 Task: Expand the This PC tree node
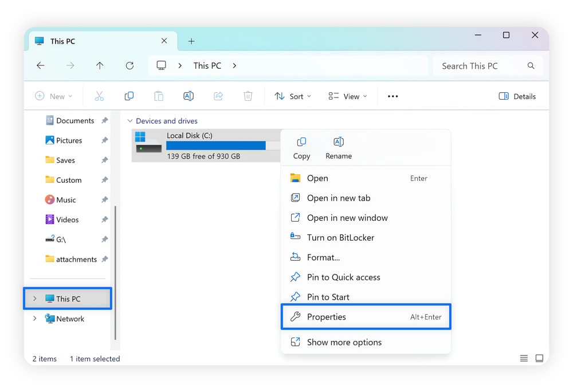point(35,299)
